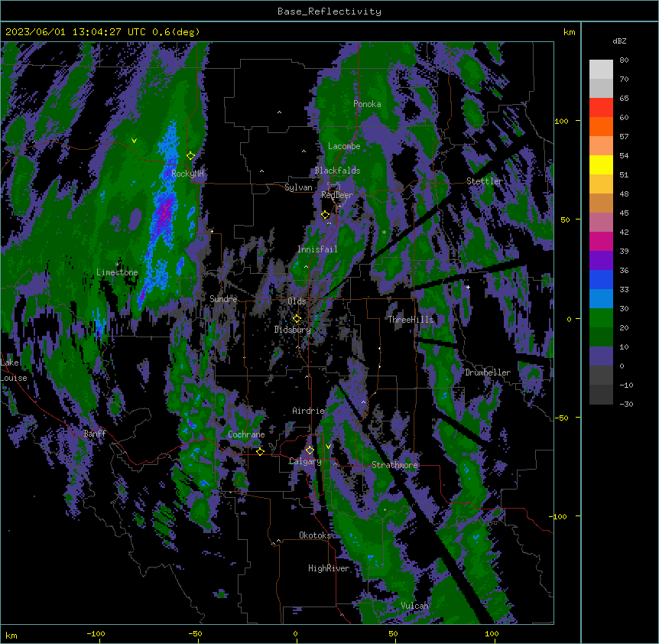Select the Limestone label
This screenshot has width=659, height=644.
117,272
